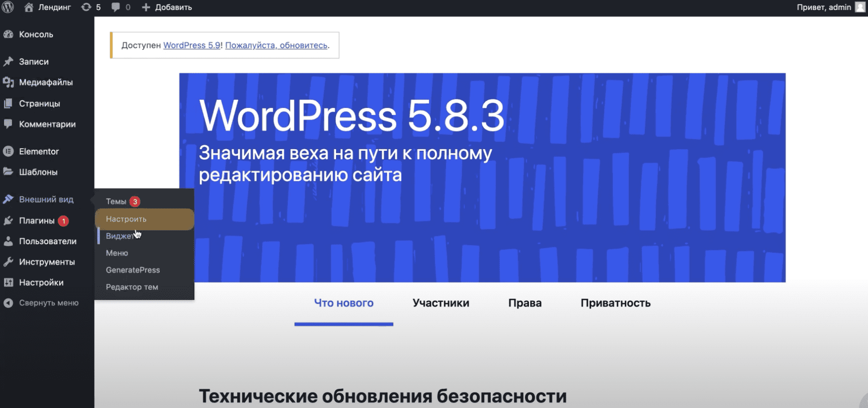Click the Записи pin icon
This screenshot has width=868, height=408.
pos(8,61)
